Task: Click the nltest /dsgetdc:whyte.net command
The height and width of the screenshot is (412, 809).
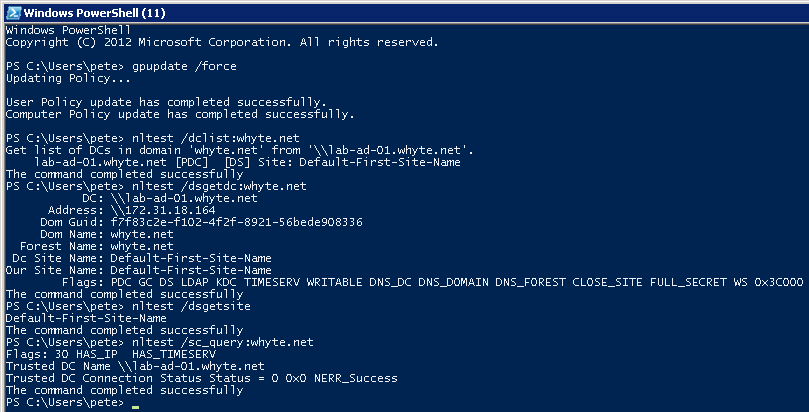Action: (219, 187)
